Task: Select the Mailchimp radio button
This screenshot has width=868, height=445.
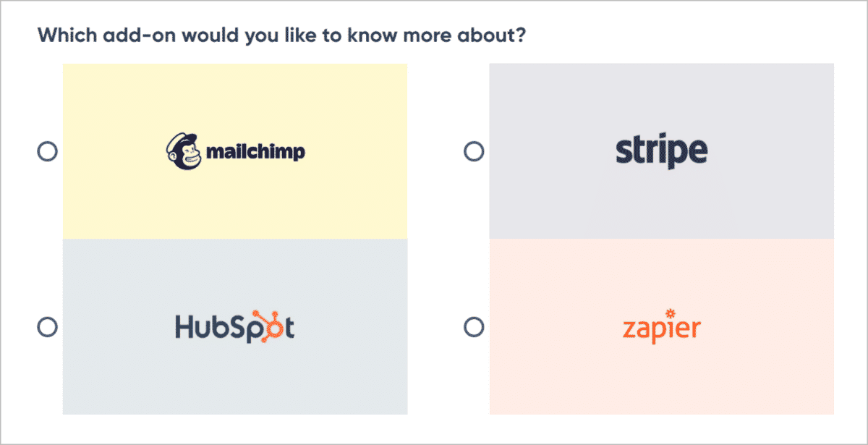Action: click(x=47, y=151)
